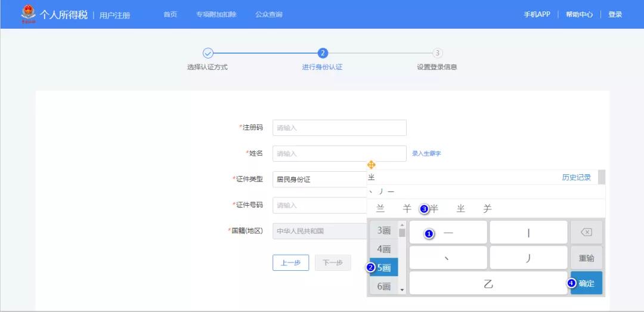This screenshot has height=312, width=644.
Task: Click the backspace delete key icon
Action: coord(586,233)
